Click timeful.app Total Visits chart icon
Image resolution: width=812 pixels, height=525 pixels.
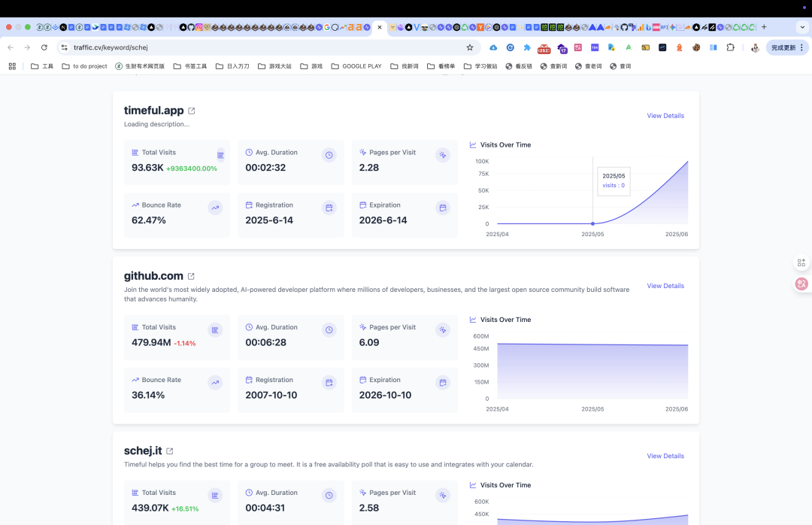[220, 155]
